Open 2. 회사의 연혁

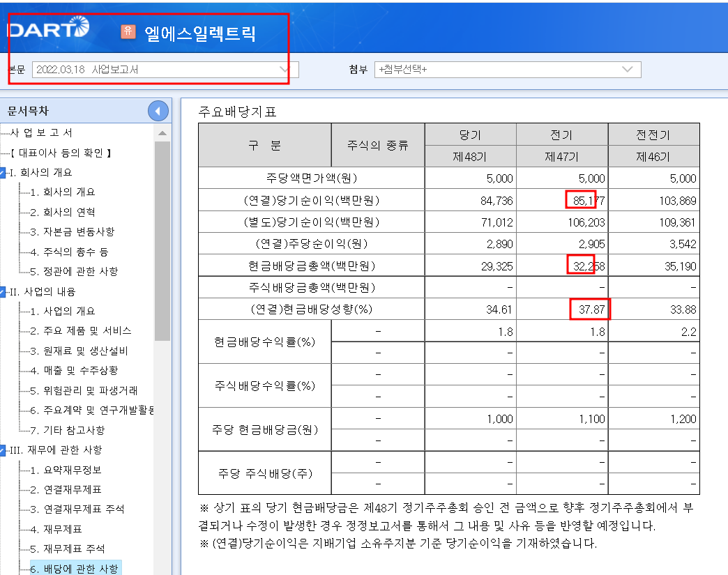coord(63,212)
